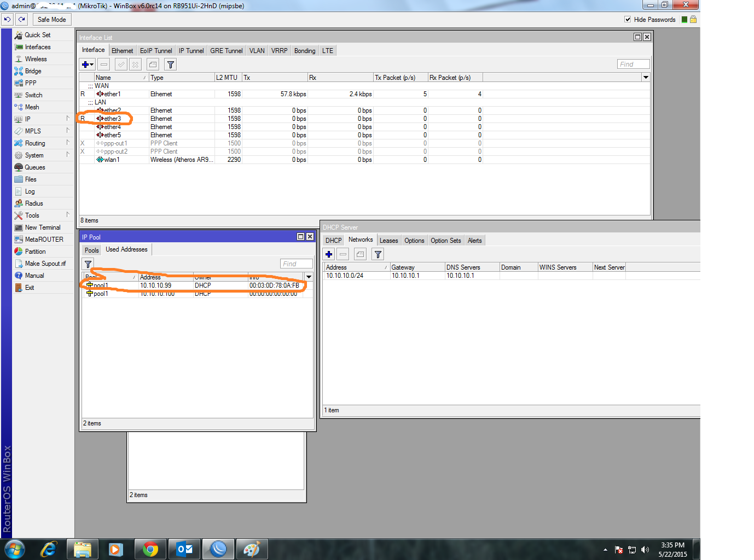Apply filter in Interface List toolbar
This screenshot has height=560, width=754.
(x=170, y=64)
